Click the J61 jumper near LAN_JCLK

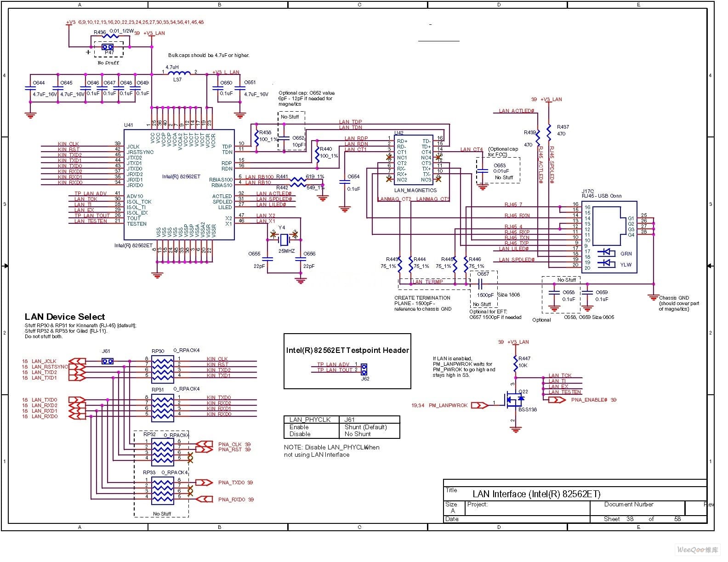click(107, 361)
